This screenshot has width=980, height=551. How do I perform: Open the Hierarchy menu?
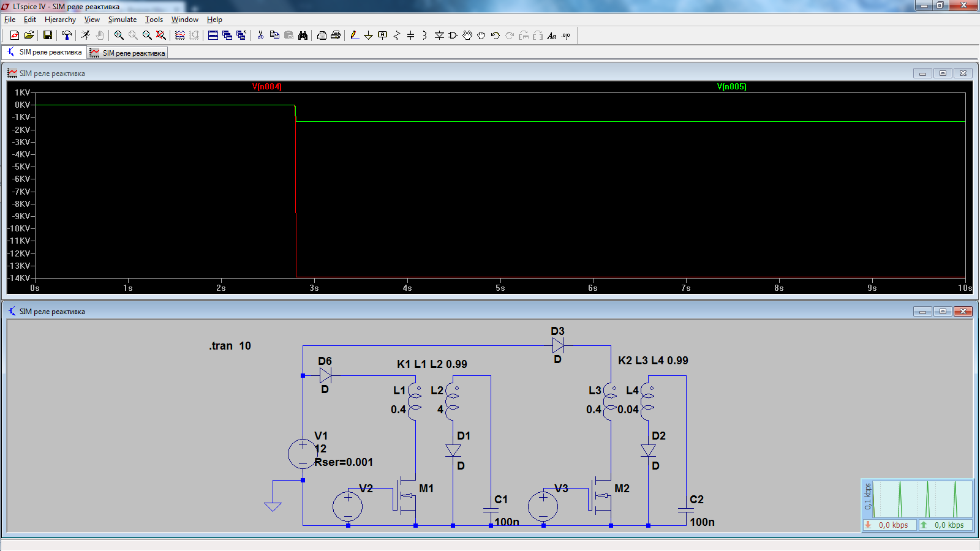click(x=60, y=20)
